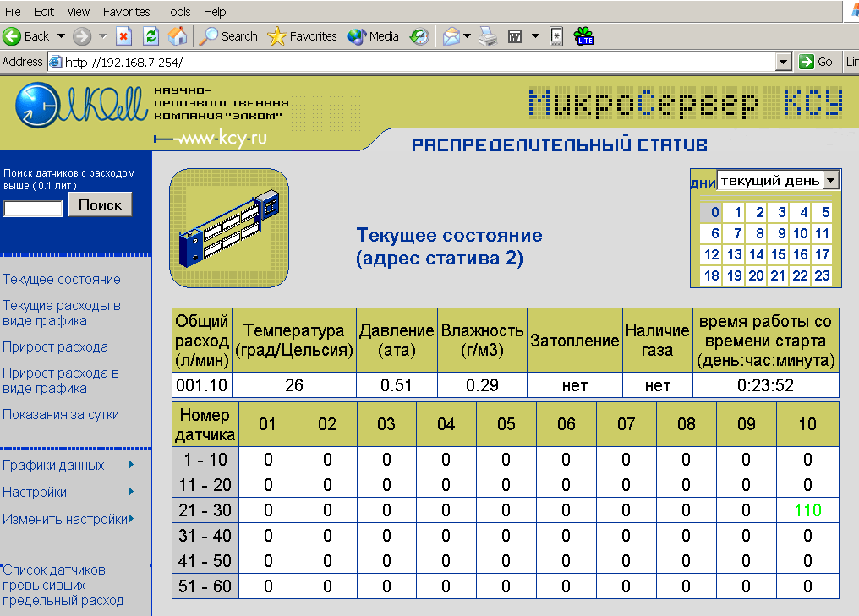The width and height of the screenshot is (859, 616).
Task: Go to Home page icon
Action: (177, 36)
